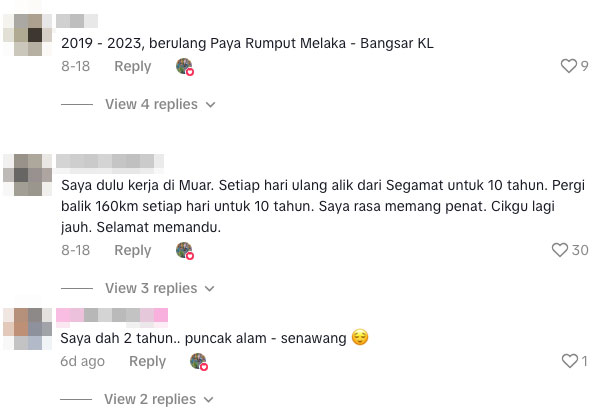Image resolution: width=604 pixels, height=418 pixels.
Task: Open creator-liked avatar badge under Muar comment
Action: [x=185, y=251]
